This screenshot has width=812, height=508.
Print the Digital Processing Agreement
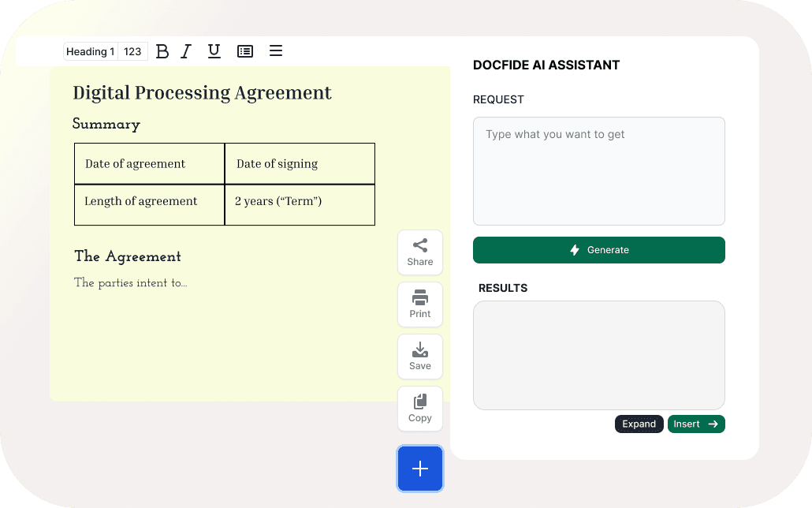(419, 304)
